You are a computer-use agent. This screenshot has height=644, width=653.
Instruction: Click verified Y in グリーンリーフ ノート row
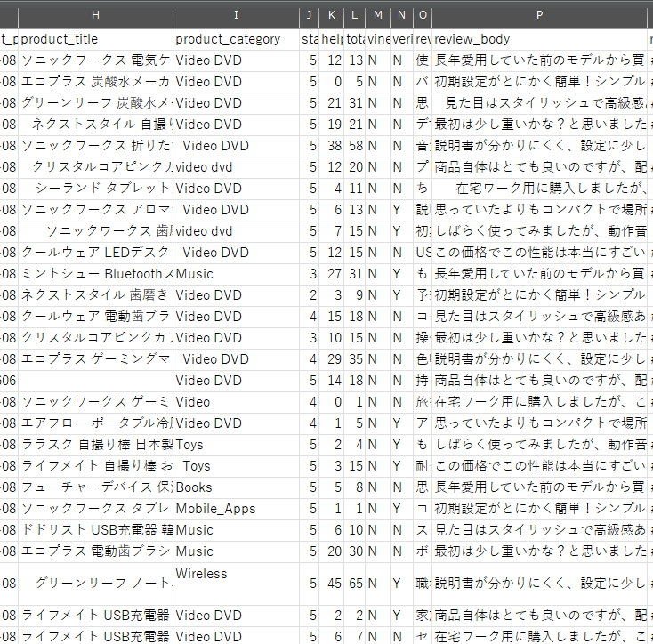[401, 584]
